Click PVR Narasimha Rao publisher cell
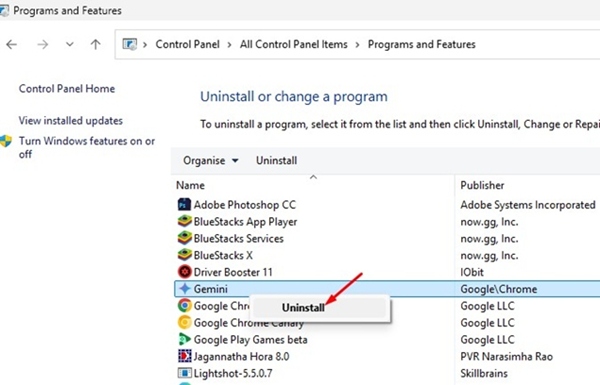Viewport: 600px width, 385px height. (506, 356)
